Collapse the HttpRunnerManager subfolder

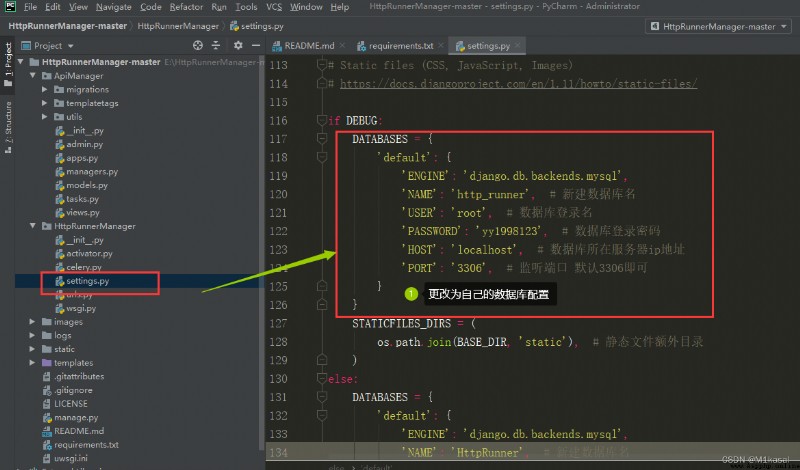pos(33,226)
